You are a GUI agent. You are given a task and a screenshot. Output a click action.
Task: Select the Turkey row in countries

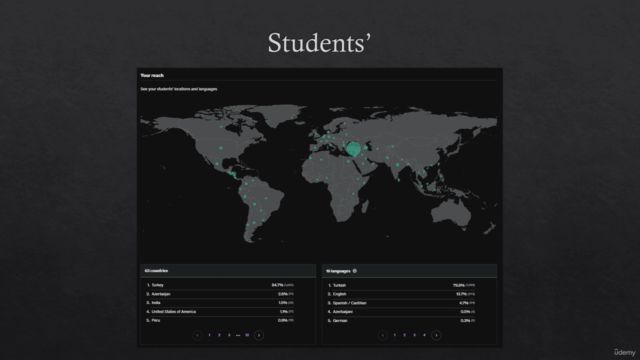click(x=220, y=285)
